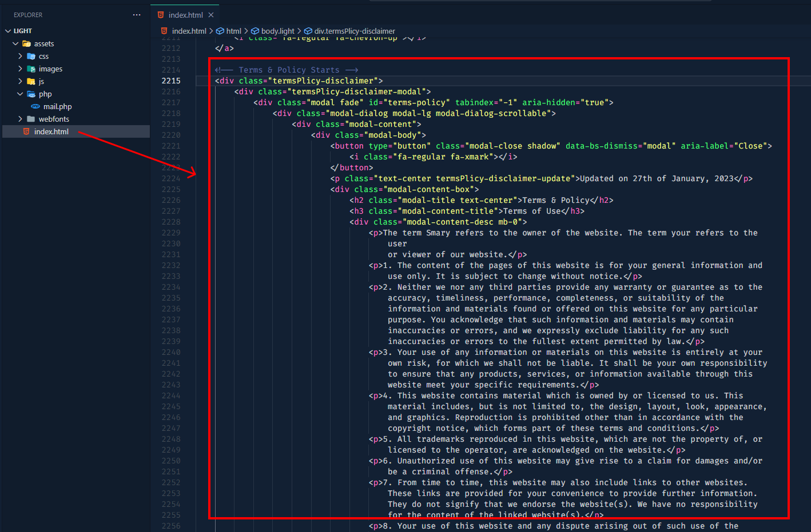
Task: Click the js folder icon
Action: click(31, 81)
